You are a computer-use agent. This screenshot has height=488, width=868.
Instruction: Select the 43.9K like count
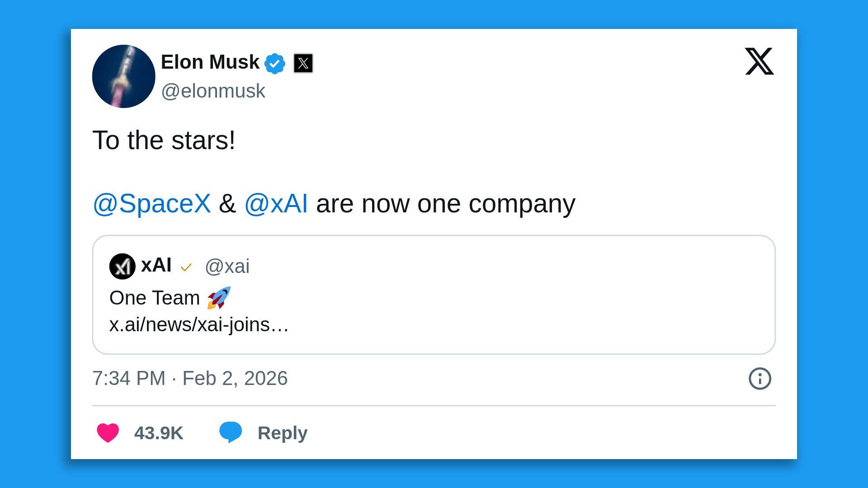(158, 433)
